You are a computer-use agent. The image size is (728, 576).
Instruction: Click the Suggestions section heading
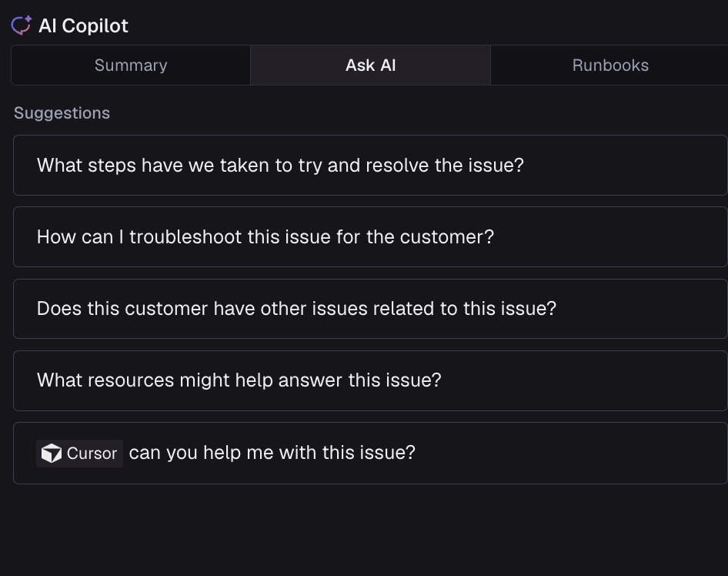62,113
